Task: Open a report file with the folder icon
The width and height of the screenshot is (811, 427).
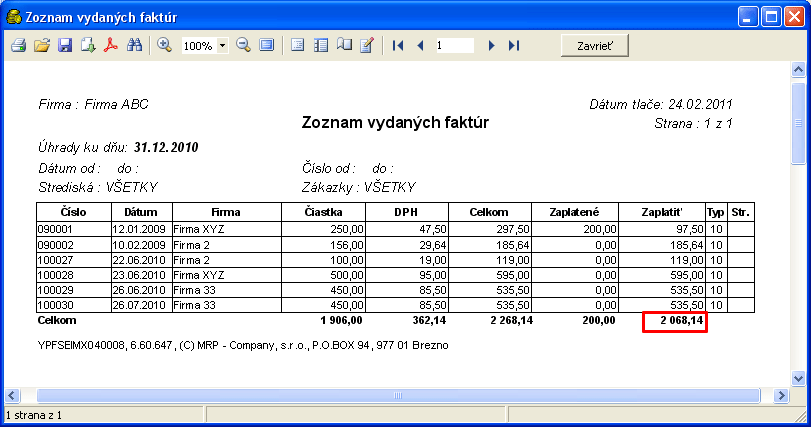Action: [42, 45]
